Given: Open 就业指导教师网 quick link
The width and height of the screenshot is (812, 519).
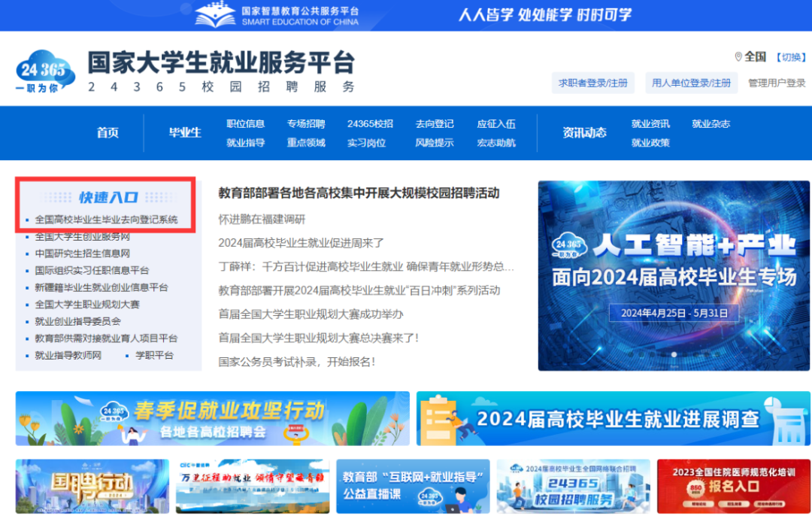Looking at the screenshot, I should 68,355.
